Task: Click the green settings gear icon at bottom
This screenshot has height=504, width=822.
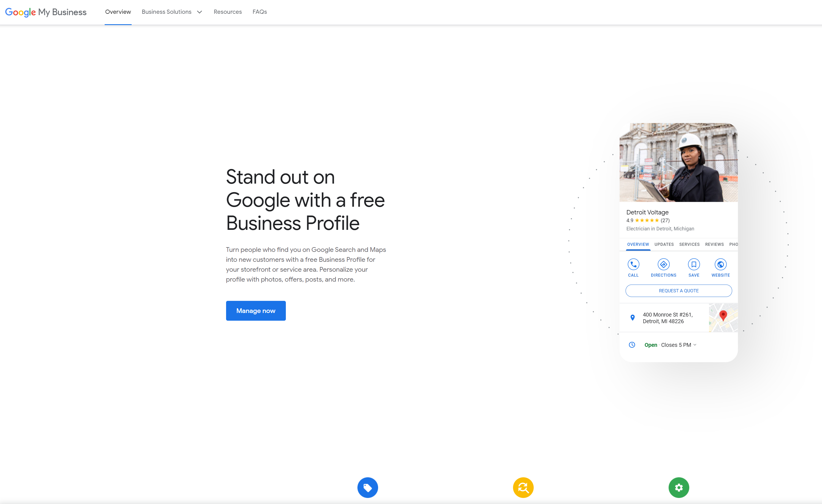Action: click(x=679, y=487)
